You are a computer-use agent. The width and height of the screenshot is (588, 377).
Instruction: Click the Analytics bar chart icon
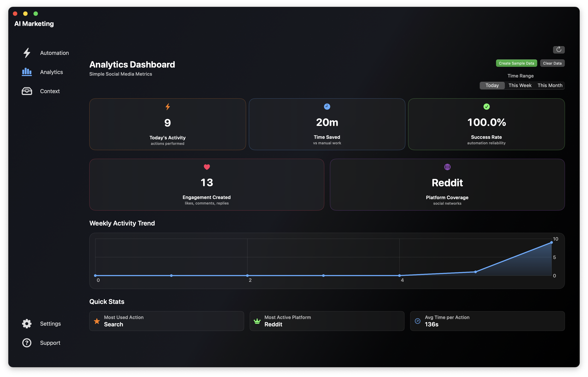(27, 72)
